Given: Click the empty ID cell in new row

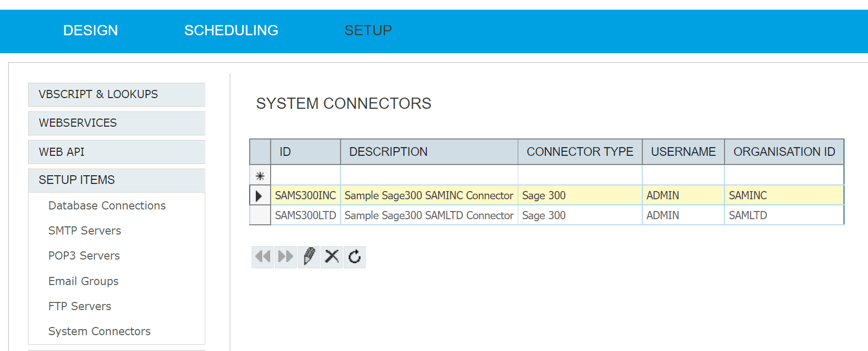Looking at the screenshot, I should coord(305,176).
